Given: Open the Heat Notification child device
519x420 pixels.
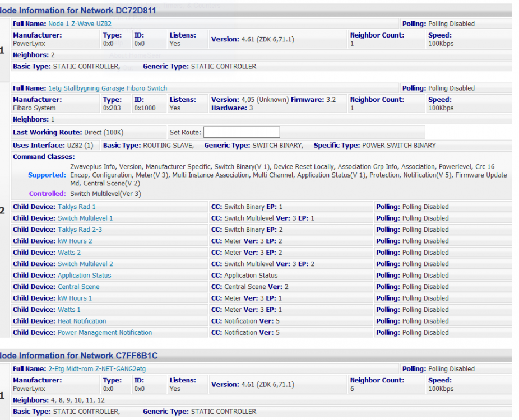Looking at the screenshot, I should [x=82, y=321].
